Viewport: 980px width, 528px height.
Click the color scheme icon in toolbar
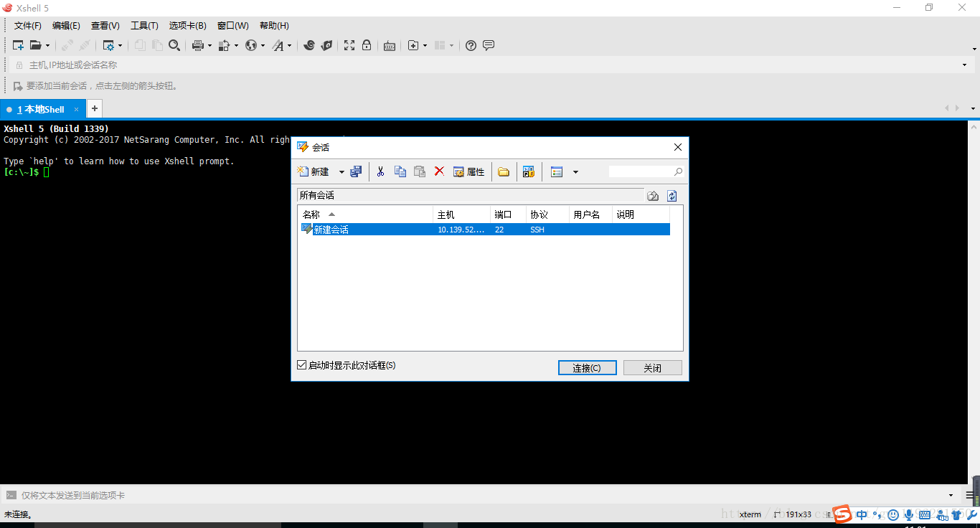[x=224, y=45]
